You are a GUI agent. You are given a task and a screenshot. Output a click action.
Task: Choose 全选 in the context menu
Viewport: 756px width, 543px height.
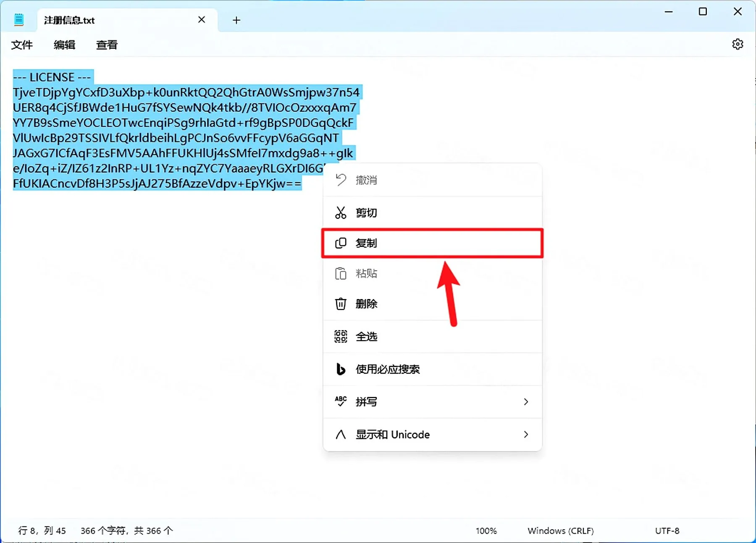(x=432, y=336)
